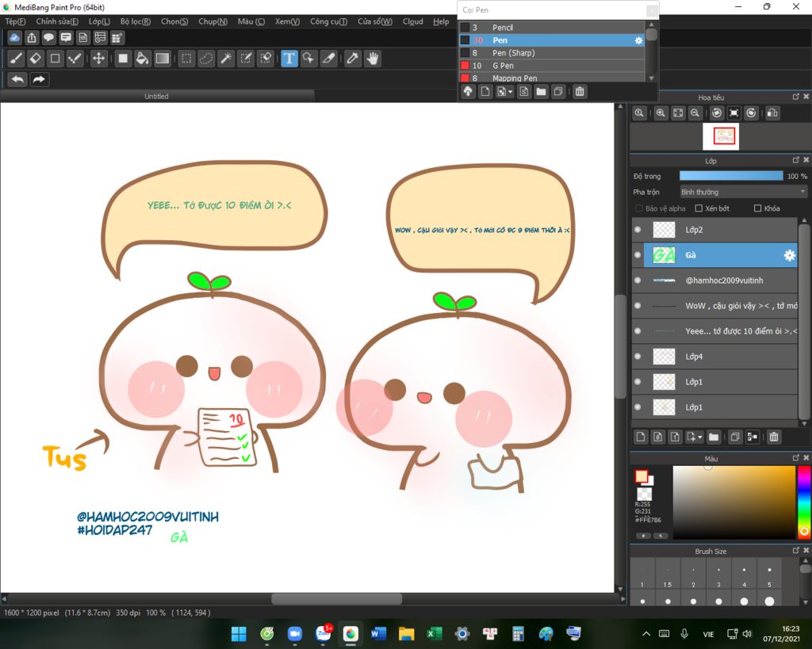The width and height of the screenshot is (812, 649).
Task: Redo the undone action
Action: point(39,79)
